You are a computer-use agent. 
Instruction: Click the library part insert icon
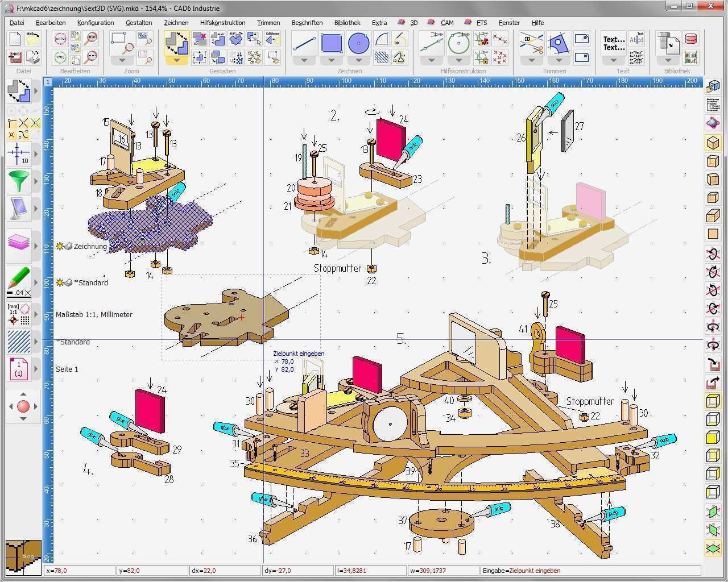[668, 43]
